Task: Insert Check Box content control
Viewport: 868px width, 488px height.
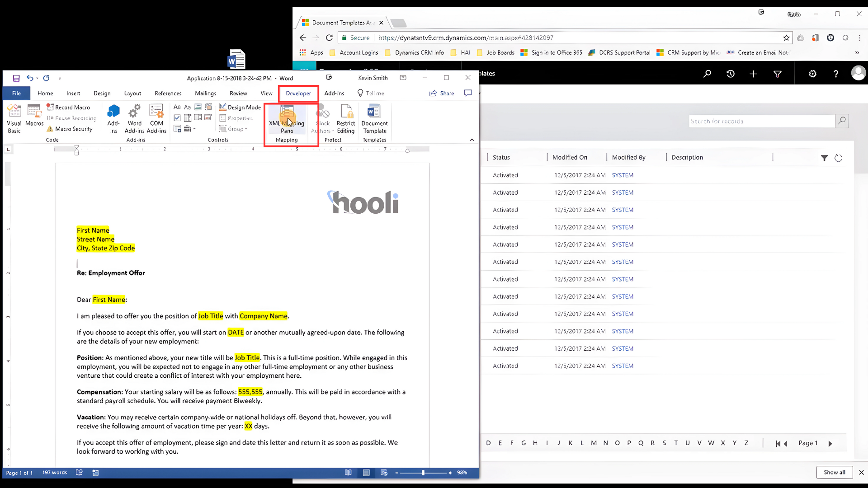Action: 177,118
